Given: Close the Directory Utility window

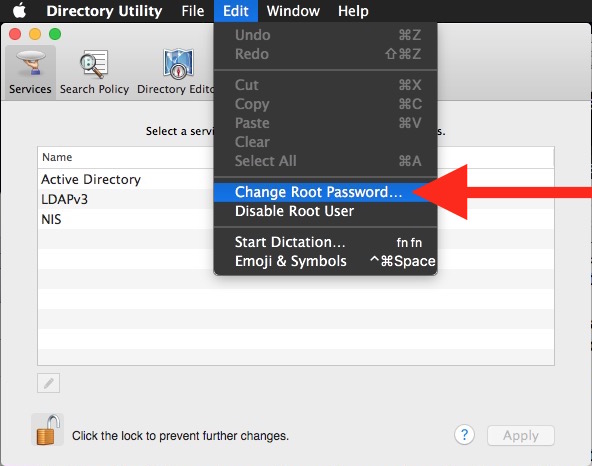Looking at the screenshot, I should [x=15, y=34].
